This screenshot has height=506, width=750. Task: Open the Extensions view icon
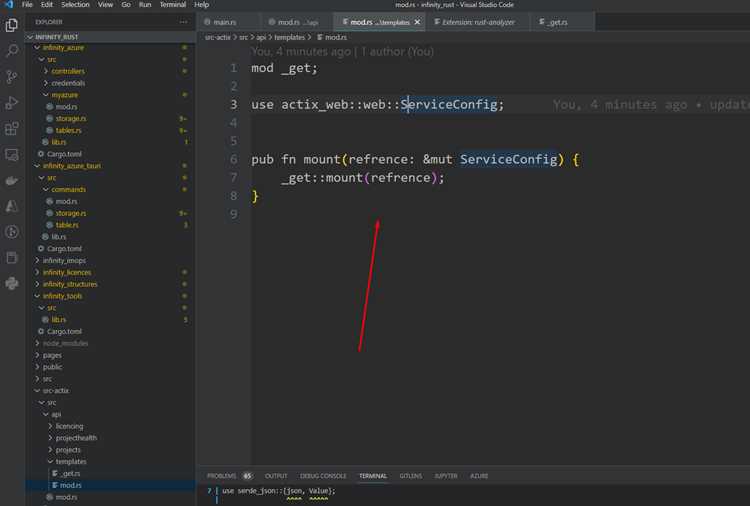coord(11,128)
